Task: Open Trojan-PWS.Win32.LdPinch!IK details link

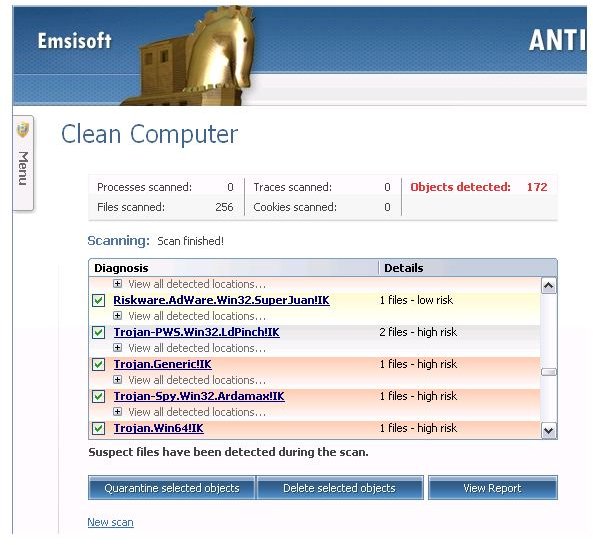Action: pos(197,332)
